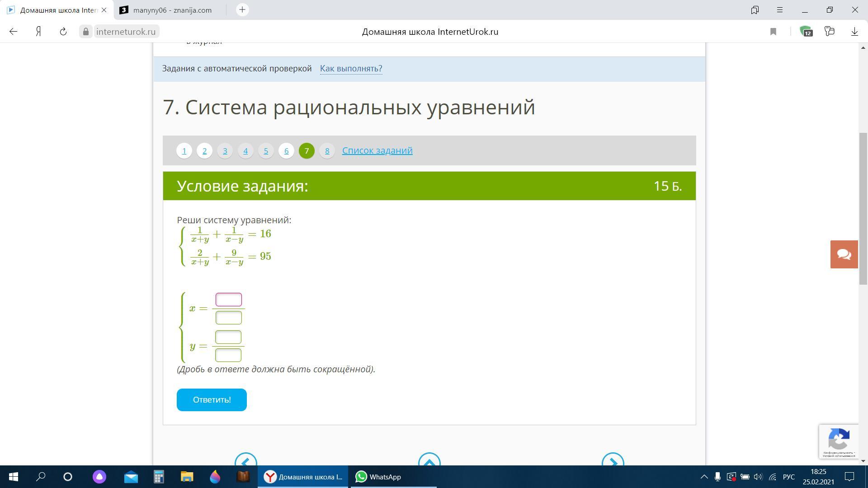Go to previous task using left arrow circle
The image size is (868, 488).
(246, 461)
